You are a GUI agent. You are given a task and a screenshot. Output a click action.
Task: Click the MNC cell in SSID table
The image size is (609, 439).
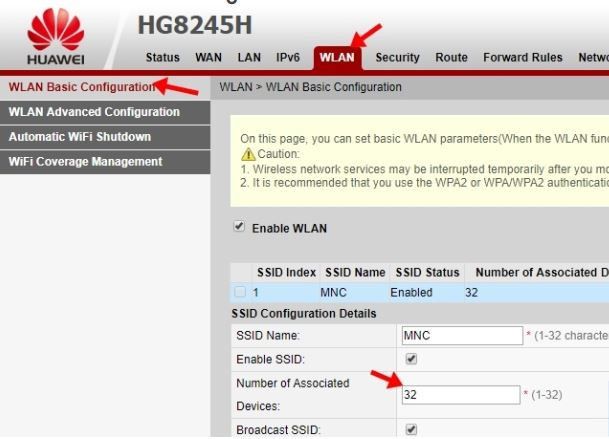[x=333, y=292]
